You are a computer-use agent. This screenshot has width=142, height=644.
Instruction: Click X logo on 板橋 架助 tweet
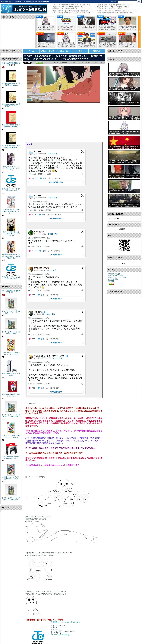[82, 312]
